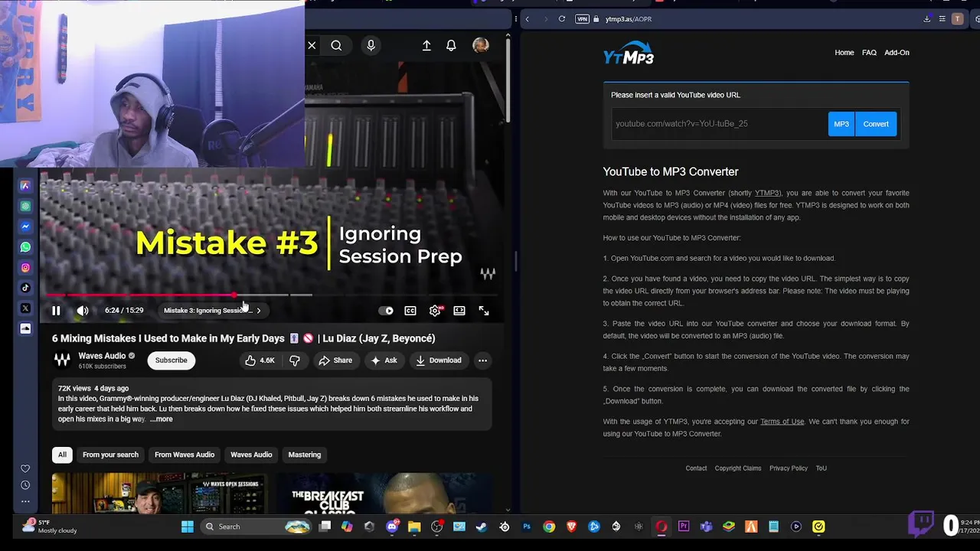This screenshot has width=980, height=551.
Task: Open more actions three-dot menu
Action: pyautogui.click(x=482, y=360)
